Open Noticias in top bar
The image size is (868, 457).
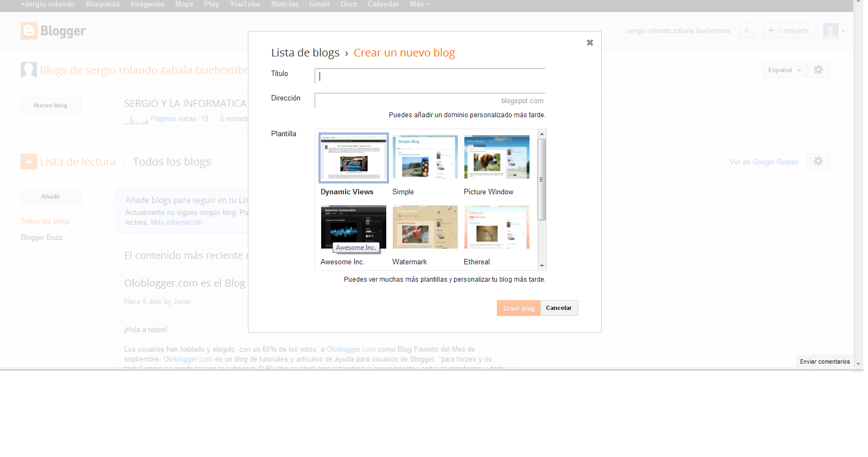(285, 4)
